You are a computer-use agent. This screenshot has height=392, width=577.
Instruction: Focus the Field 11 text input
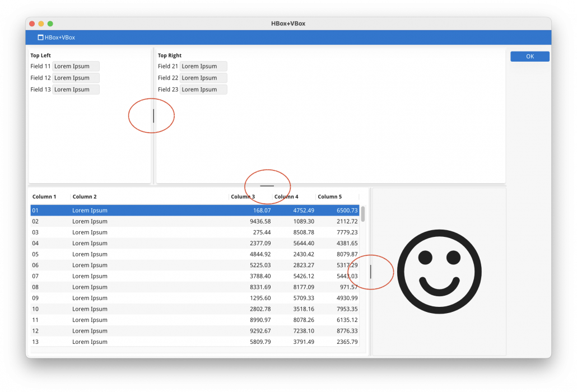click(x=76, y=66)
